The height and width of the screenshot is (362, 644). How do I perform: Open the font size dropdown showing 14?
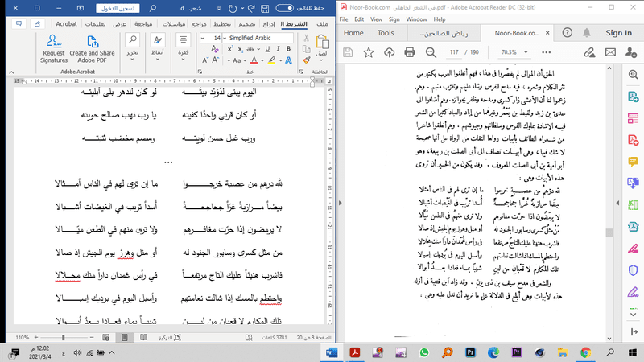[203, 38]
